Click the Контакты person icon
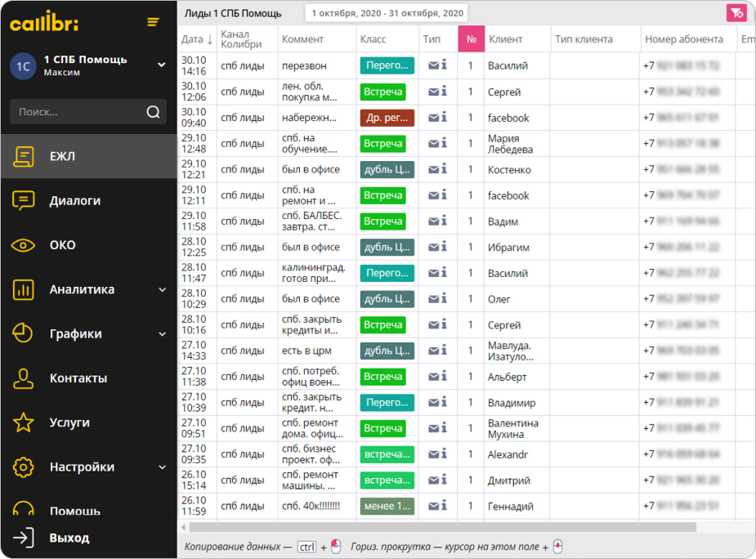The image size is (756, 559). pyautogui.click(x=24, y=378)
